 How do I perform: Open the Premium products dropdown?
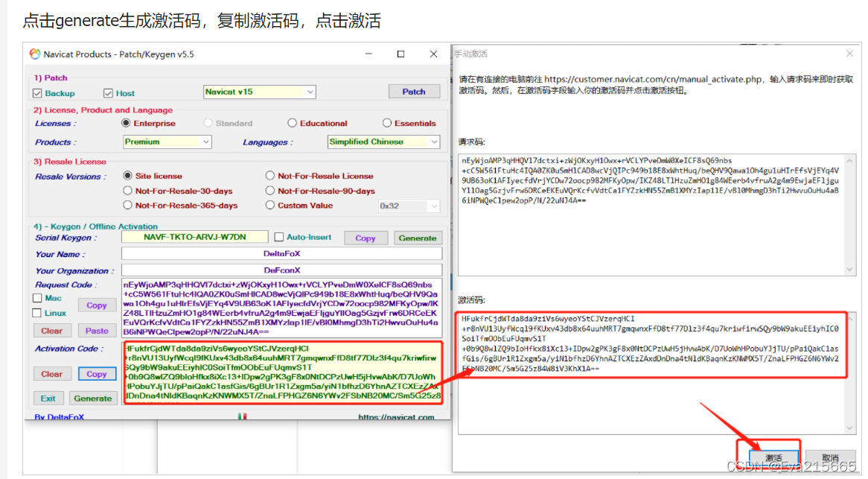(x=167, y=142)
